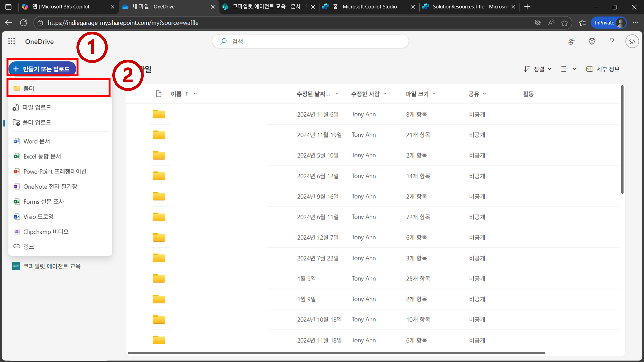Toggle the 세부 정보 details pane

pyautogui.click(x=603, y=69)
